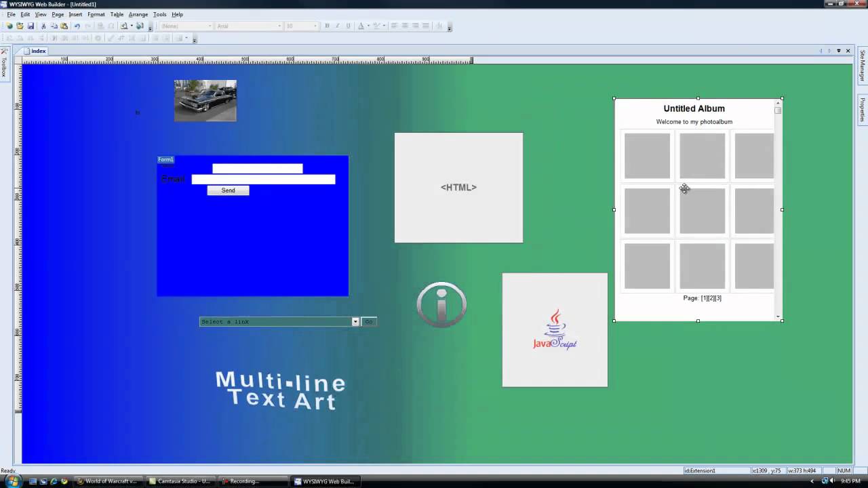Open the Properties side panel

863,110
